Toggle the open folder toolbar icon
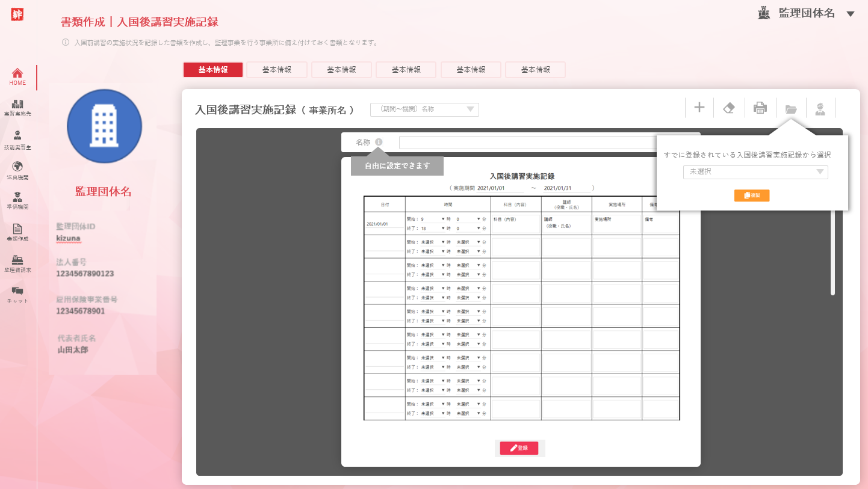Viewport: 868px width, 489px height. click(791, 109)
